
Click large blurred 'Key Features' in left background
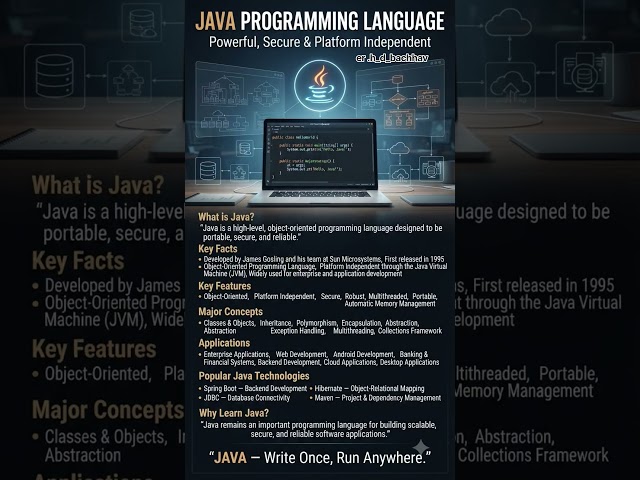click(x=94, y=349)
